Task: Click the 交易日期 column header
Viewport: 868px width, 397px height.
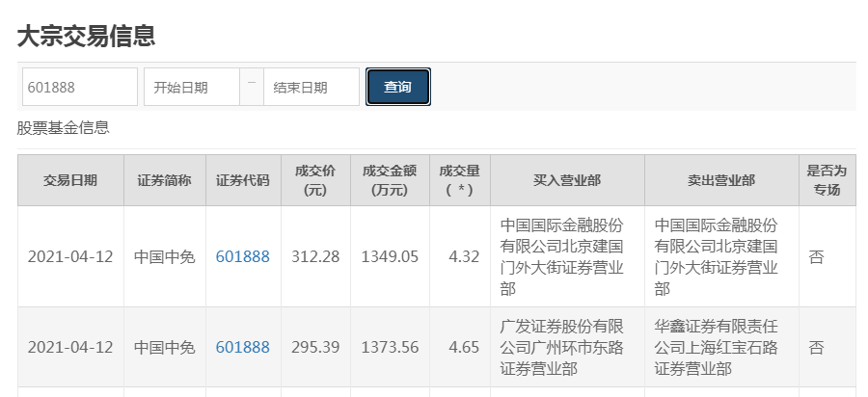Action: pyautogui.click(x=70, y=180)
